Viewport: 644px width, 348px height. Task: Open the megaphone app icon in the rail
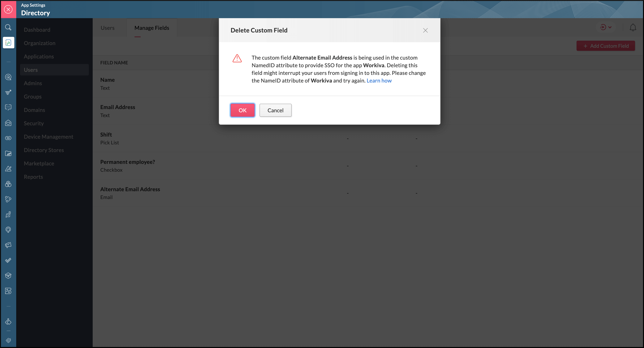(8, 245)
